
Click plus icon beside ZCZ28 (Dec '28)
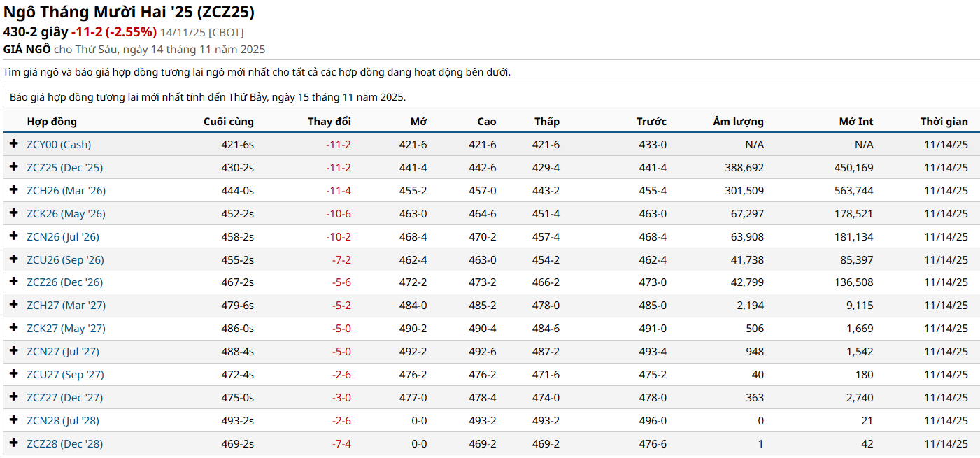click(13, 443)
